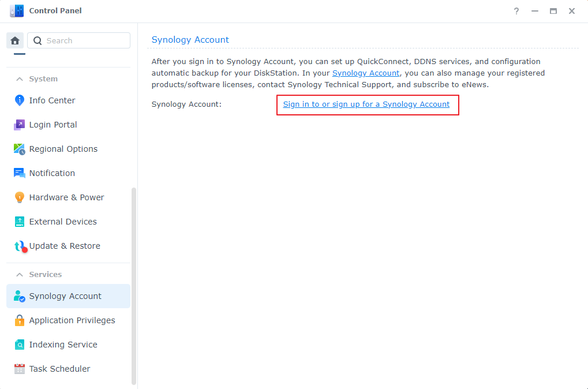The height and width of the screenshot is (389, 588).
Task: Open Help with question mark icon
Action: [x=516, y=11]
